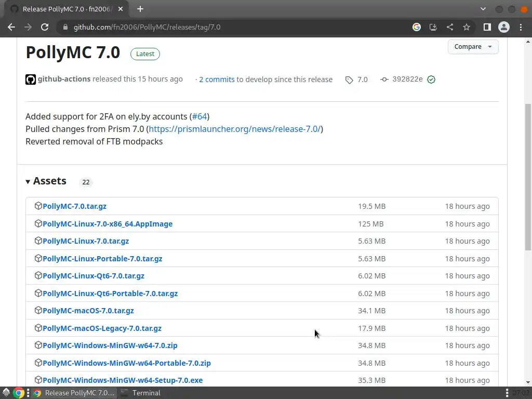
Task: Download PollyMC-Windows-MinGW-w64-Portable-7.0.zip
Action: (127, 363)
